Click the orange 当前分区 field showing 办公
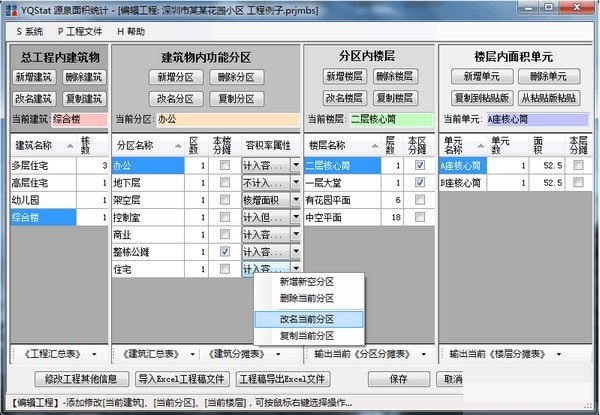600x415 pixels. tap(228, 119)
